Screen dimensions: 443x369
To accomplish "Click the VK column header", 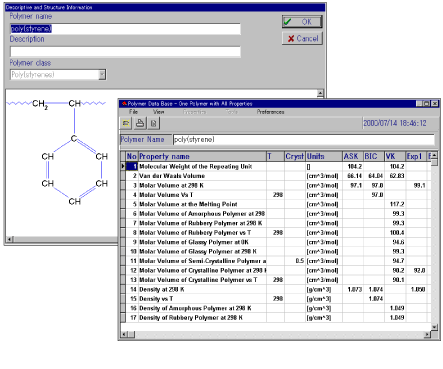I will tap(395, 156).
